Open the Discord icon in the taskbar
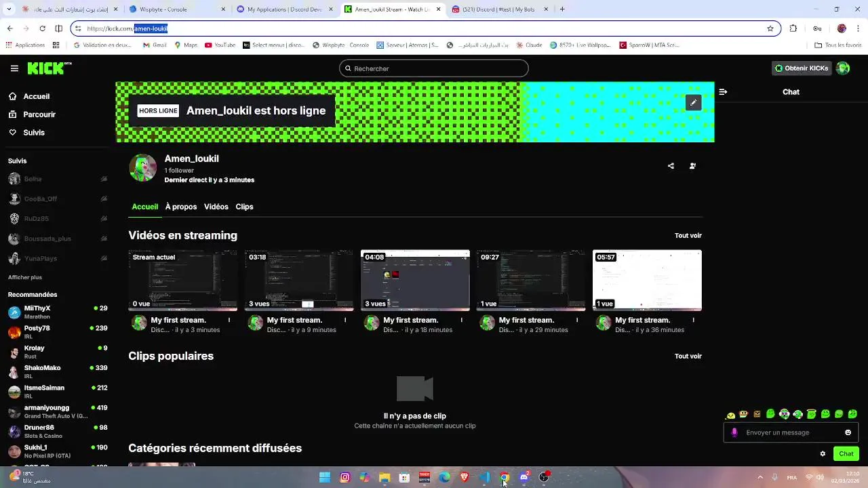 pyautogui.click(x=524, y=477)
